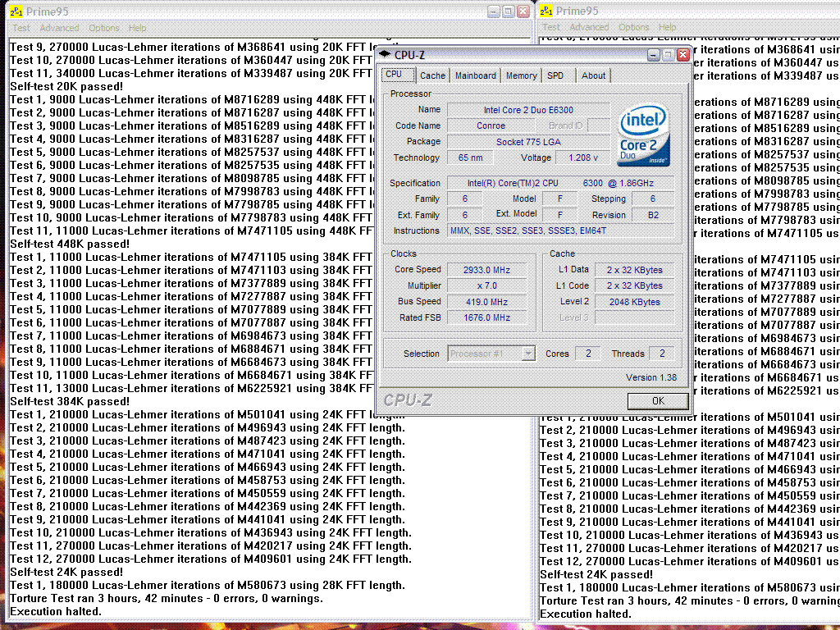
Task: Click "Self-test 24K passed!" in left Prime95 window
Action: point(66,572)
